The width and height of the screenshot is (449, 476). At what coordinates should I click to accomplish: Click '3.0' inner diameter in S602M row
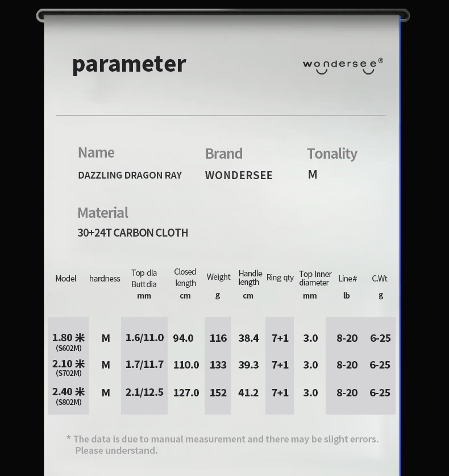[x=311, y=338]
